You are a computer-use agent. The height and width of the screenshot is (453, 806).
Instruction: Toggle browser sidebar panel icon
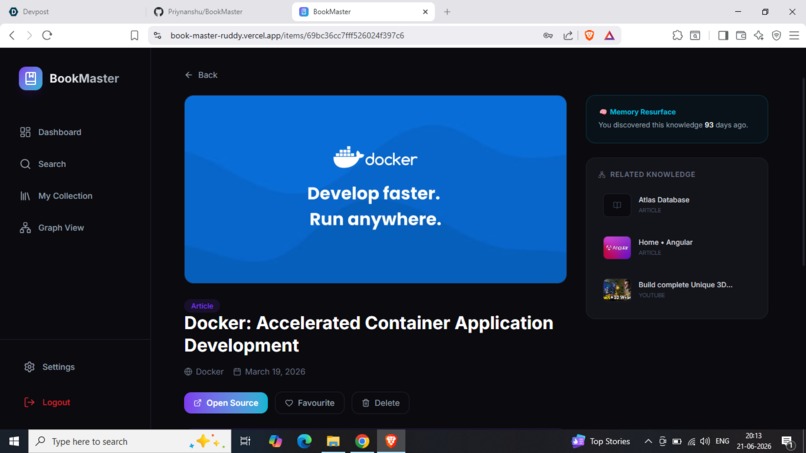click(723, 35)
